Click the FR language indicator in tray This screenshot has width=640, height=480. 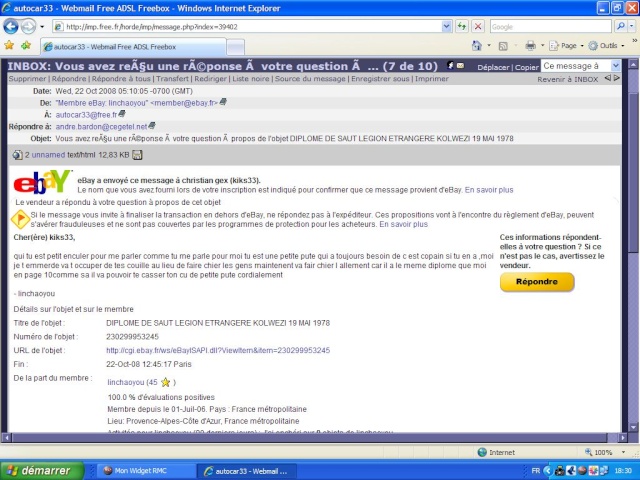[x=536, y=471]
